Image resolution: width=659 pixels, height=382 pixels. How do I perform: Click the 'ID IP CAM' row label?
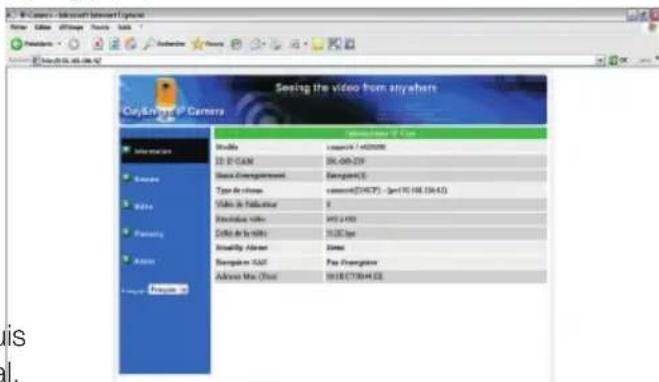coord(235,161)
